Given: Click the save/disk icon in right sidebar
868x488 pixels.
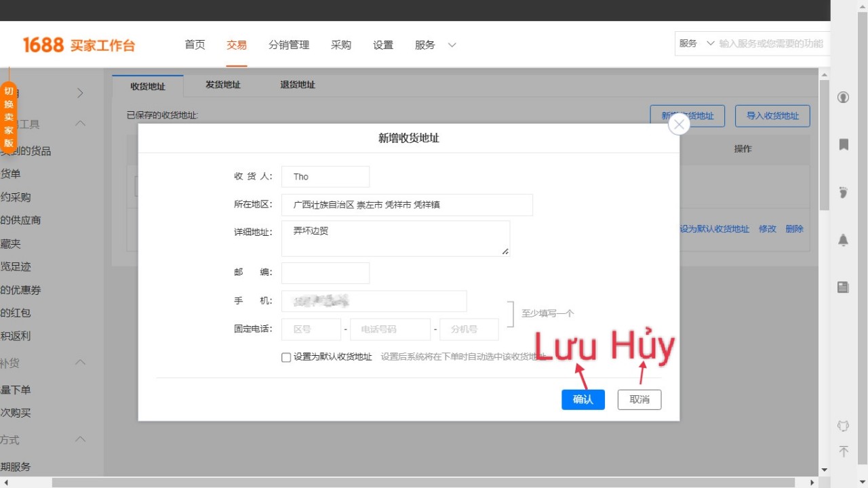Looking at the screenshot, I should pyautogui.click(x=844, y=287).
